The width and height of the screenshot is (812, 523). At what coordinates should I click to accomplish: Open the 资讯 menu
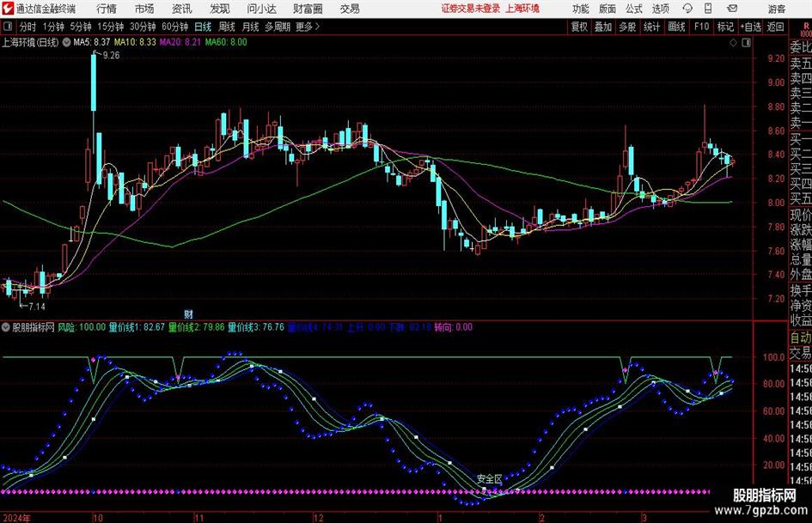182,9
